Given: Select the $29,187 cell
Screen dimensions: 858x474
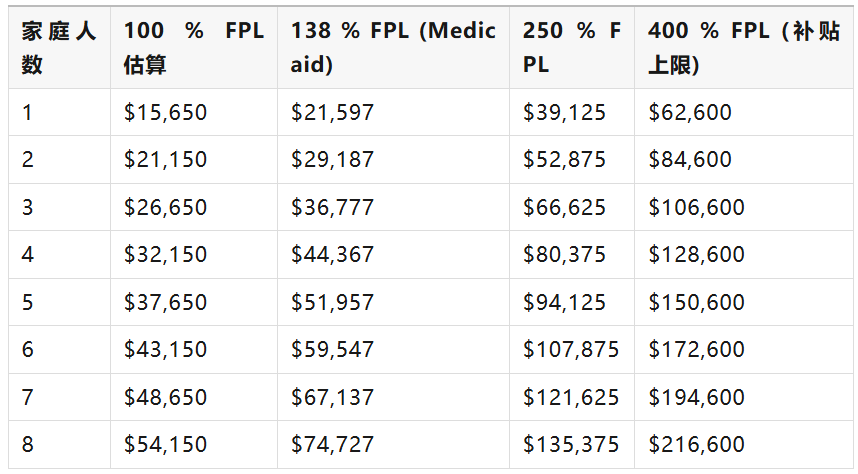Looking at the screenshot, I should pos(332,160).
